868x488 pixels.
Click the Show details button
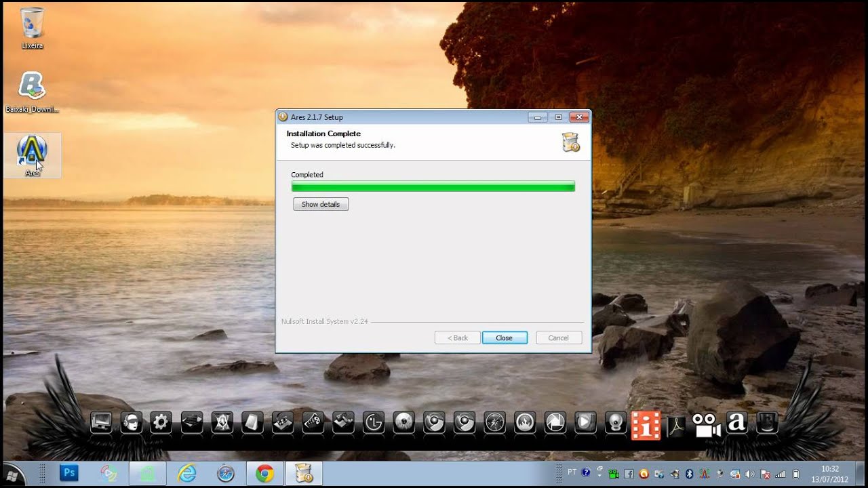coord(321,204)
